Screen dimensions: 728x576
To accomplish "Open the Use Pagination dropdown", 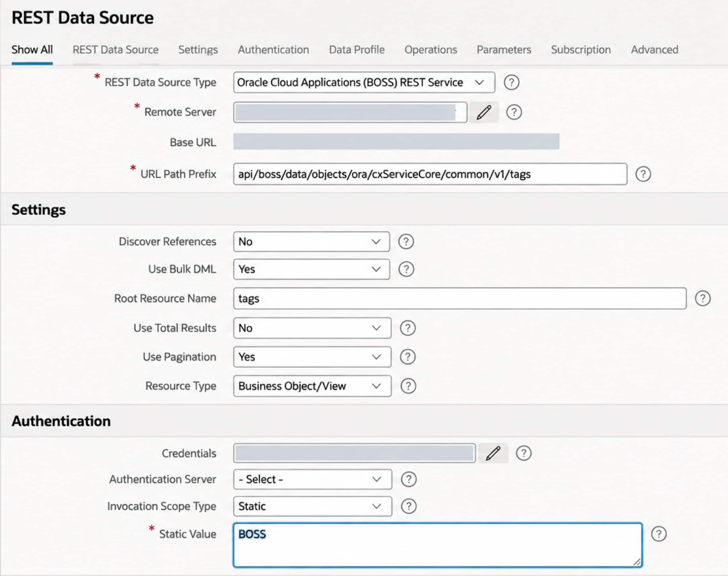I will pos(312,357).
